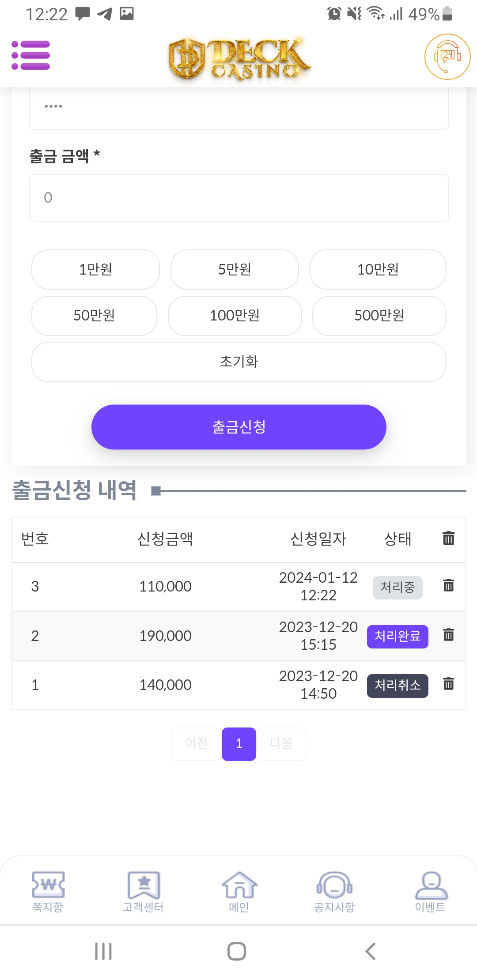The height and width of the screenshot is (980, 477).
Task: Delete the 140,000 withdrawal entry
Action: click(x=448, y=684)
